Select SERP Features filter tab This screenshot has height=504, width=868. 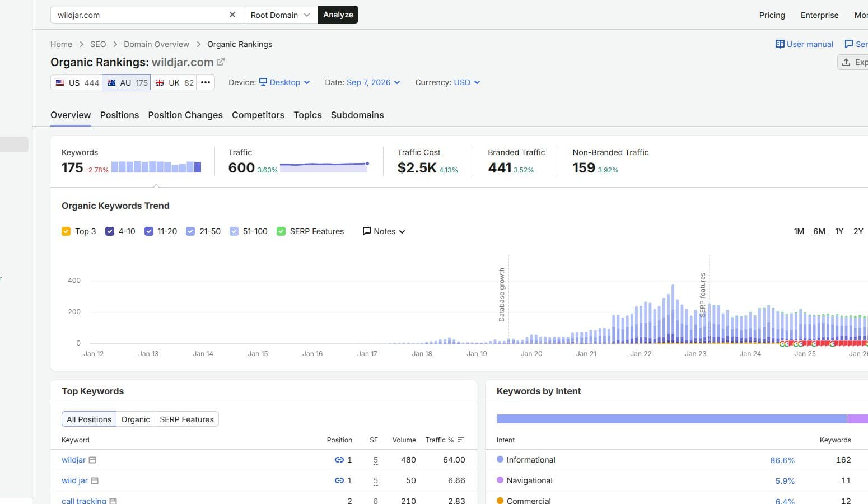pos(186,419)
